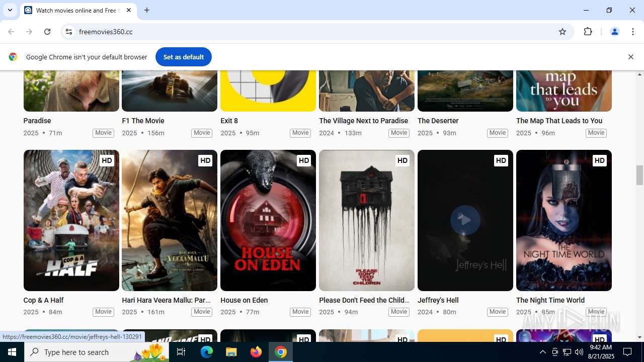Click Movie tag under F1 The Movie
Viewport: 644px width, 362px height.
(x=202, y=133)
